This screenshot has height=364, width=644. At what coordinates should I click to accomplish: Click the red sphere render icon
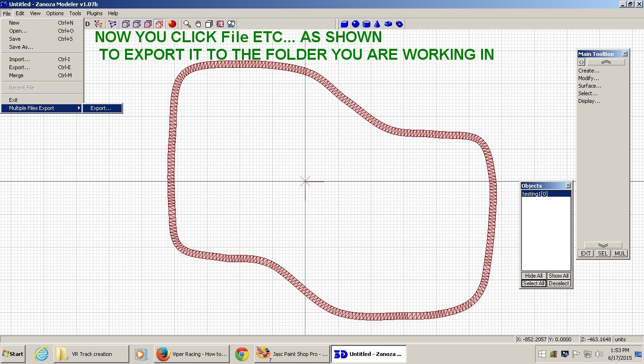tap(172, 24)
